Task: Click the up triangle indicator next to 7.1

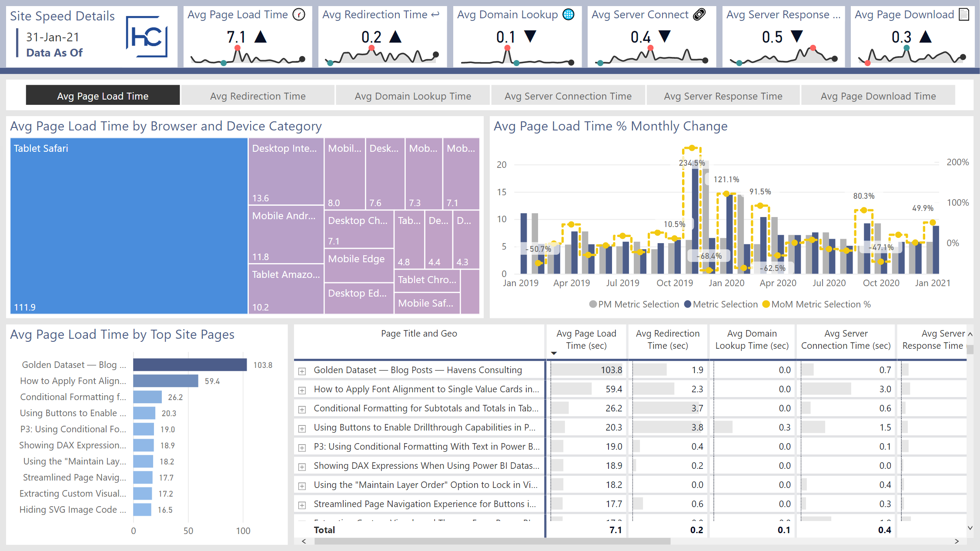Action: click(x=260, y=37)
